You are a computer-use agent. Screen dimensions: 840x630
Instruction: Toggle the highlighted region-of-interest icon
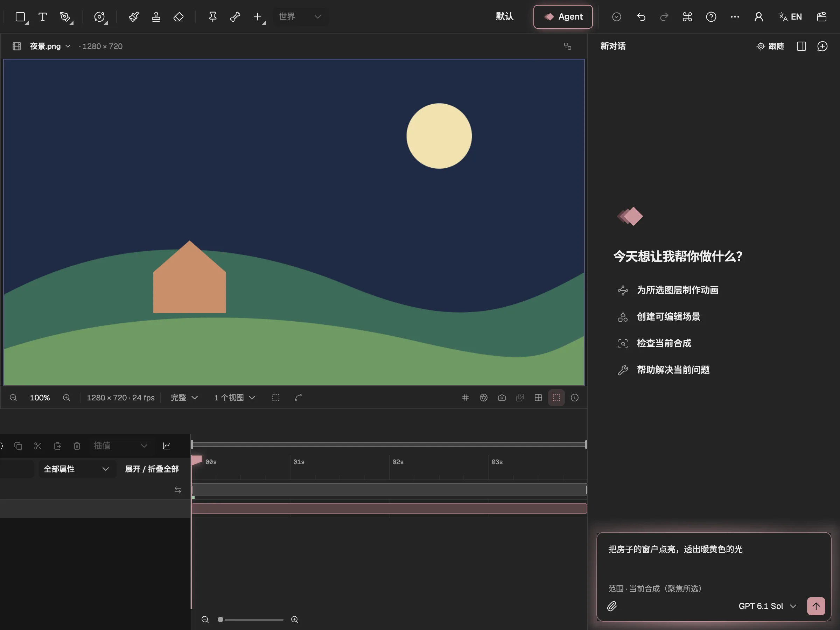coord(556,398)
